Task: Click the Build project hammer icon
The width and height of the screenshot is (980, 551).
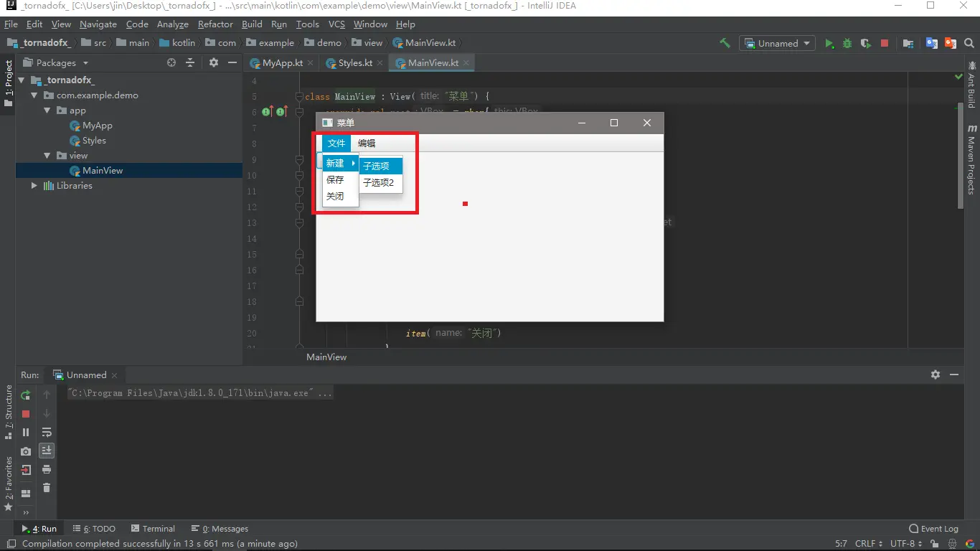Action: tap(725, 43)
